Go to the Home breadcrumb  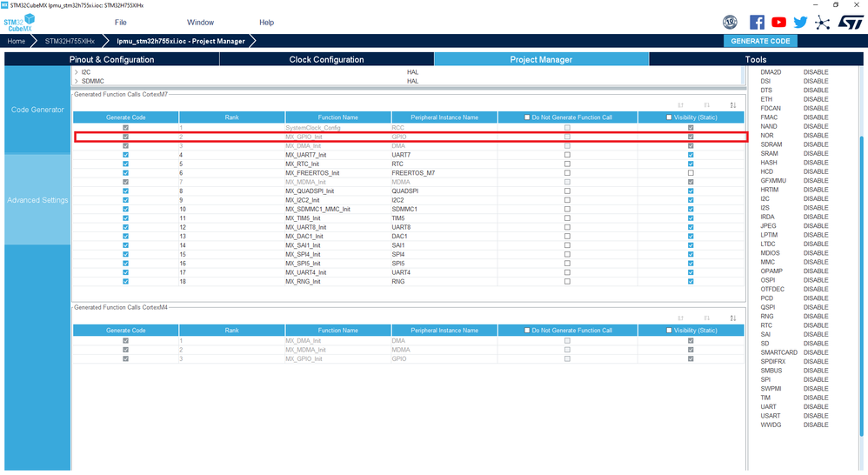point(16,41)
